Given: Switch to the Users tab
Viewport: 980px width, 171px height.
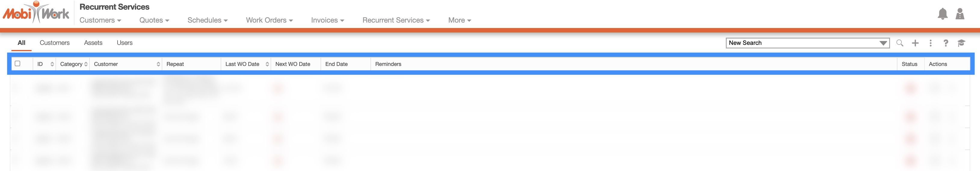Looking at the screenshot, I should (x=125, y=43).
